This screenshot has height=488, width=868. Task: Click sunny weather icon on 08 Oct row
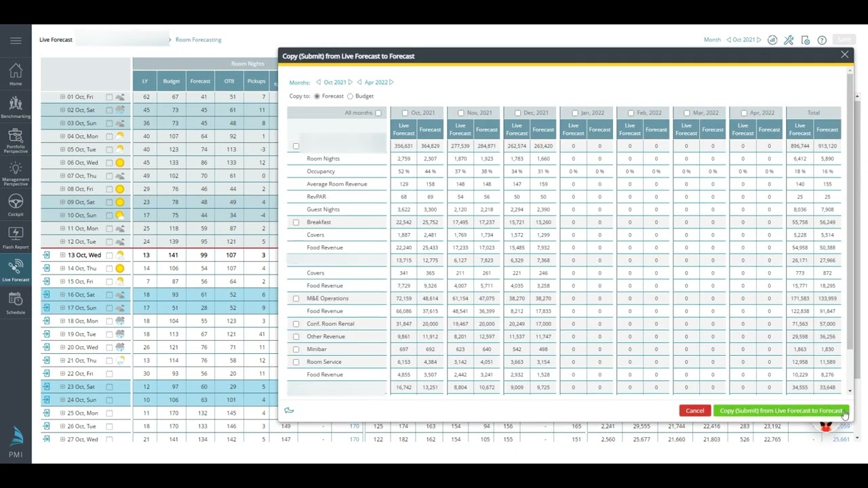coord(120,189)
